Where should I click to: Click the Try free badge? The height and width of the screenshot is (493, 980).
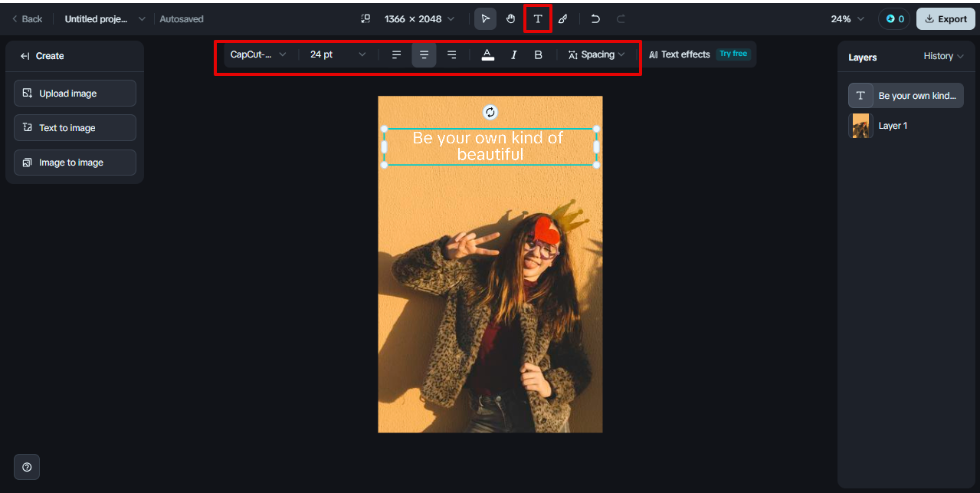point(733,54)
